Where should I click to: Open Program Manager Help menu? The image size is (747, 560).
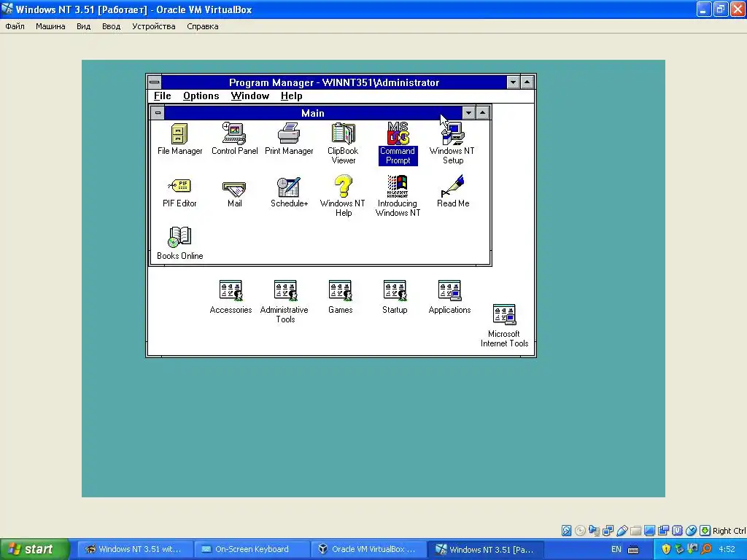coord(292,96)
